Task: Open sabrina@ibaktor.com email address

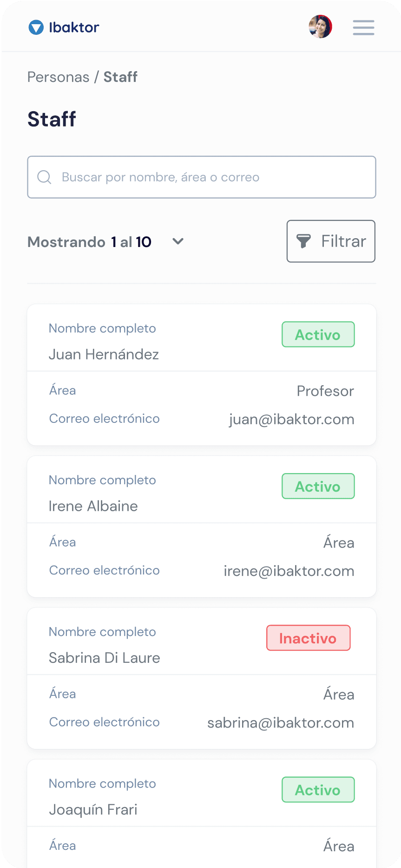Action: click(x=281, y=722)
